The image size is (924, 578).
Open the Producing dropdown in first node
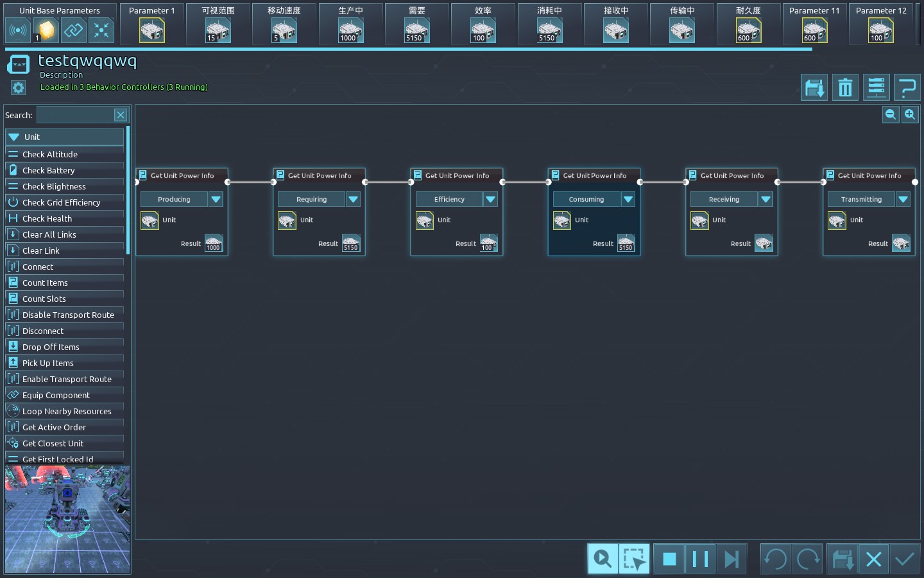tap(216, 199)
